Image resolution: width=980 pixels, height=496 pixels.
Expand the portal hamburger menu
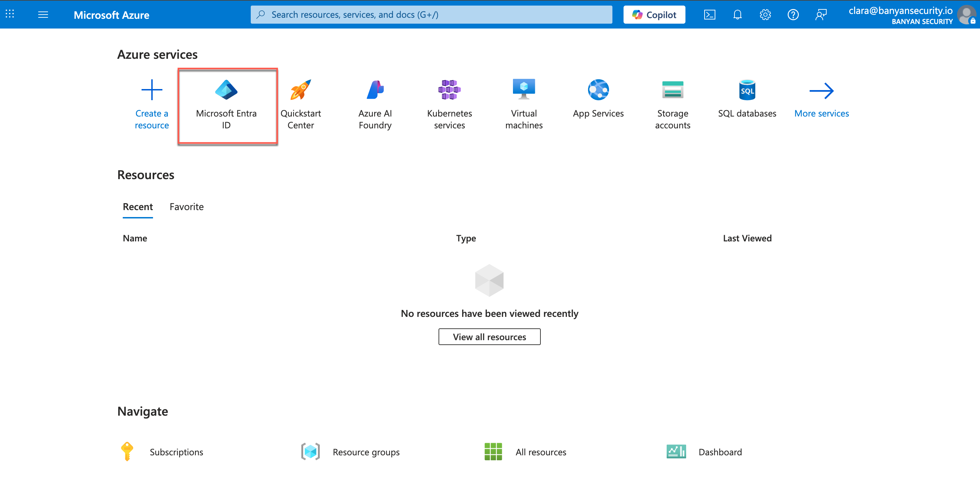point(43,15)
